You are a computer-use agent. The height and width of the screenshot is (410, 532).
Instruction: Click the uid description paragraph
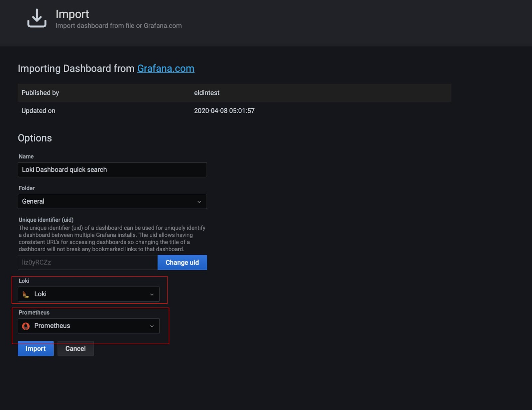pos(112,239)
